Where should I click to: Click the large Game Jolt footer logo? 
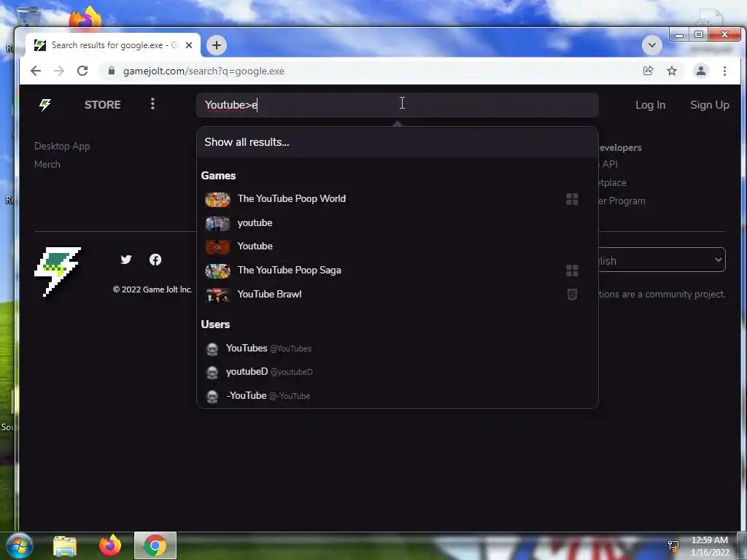[x=58, y=271]
